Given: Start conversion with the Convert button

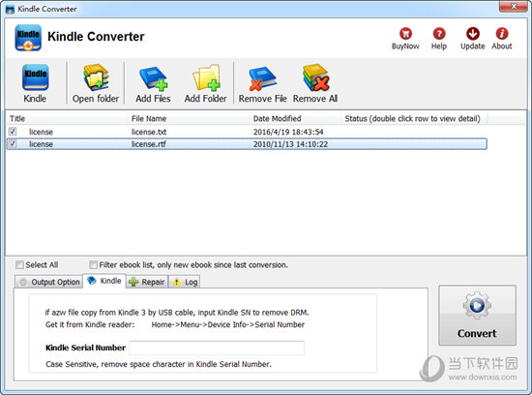Looking at the screenshot, I should click(477, 316).
